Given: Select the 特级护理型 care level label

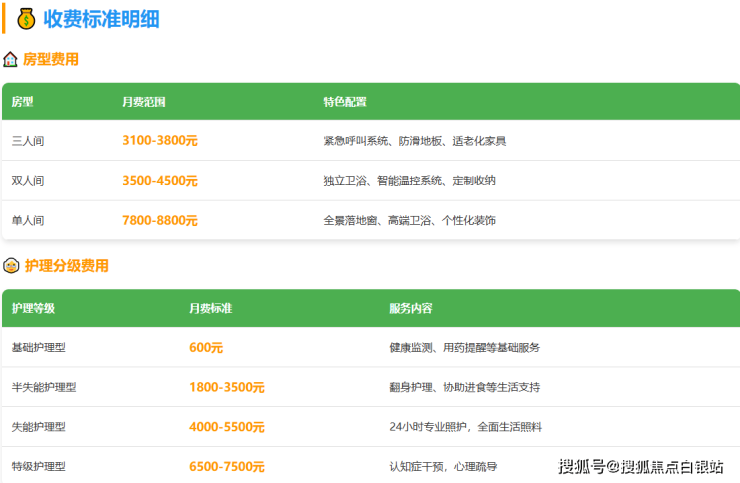Looking at the screenshot, I should (39, 467).
